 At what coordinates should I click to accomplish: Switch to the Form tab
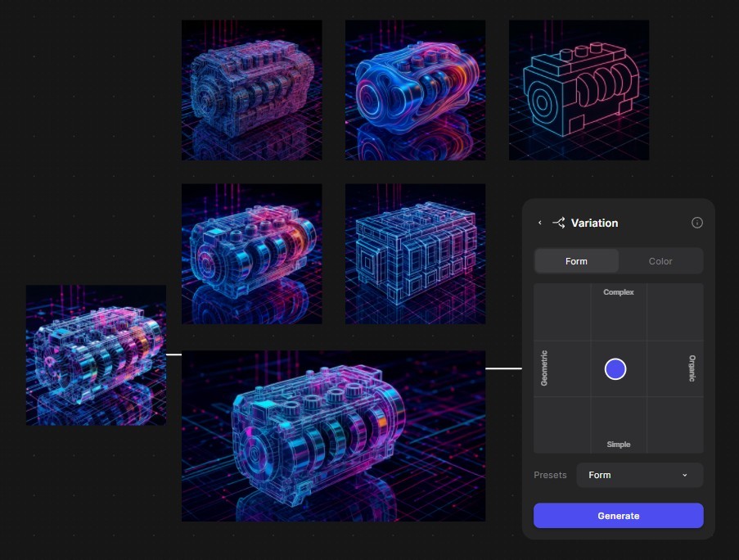pos(576,261)
